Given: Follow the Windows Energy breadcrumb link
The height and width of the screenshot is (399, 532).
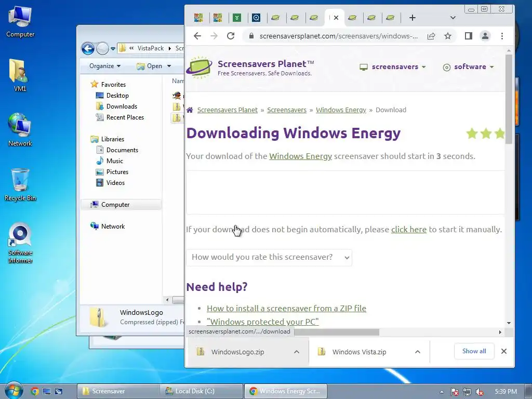Looking at the screenshot, I should pos(341,110).
